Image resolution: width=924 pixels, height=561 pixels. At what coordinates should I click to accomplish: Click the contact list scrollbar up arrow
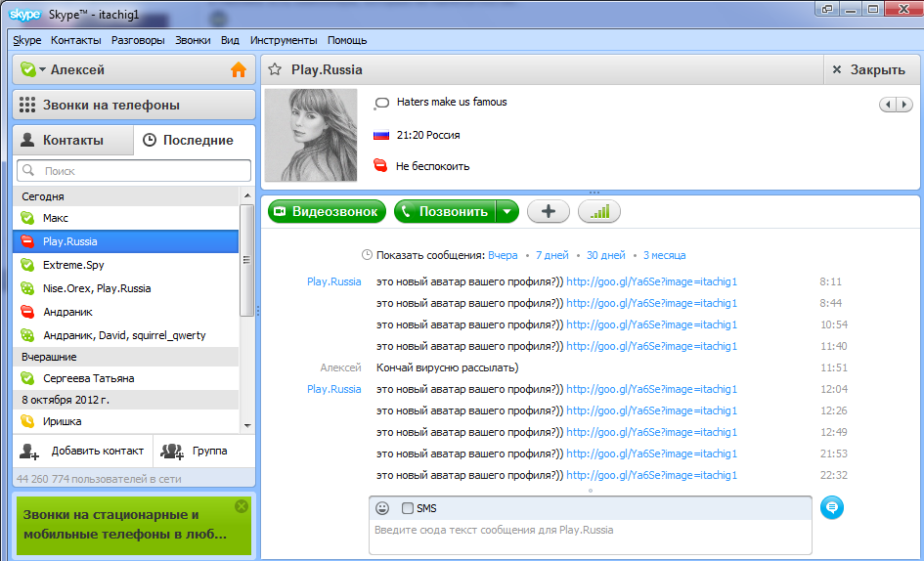(247, 195)
